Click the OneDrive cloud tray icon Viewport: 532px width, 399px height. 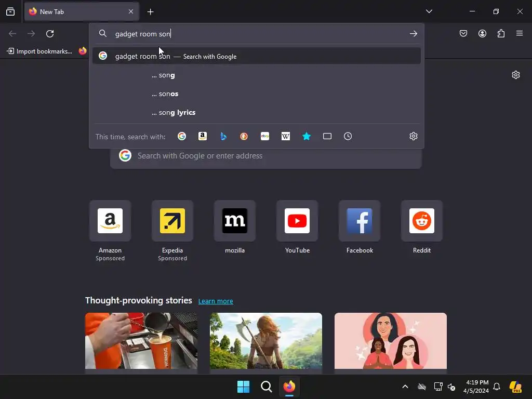[x=422, y=387]
